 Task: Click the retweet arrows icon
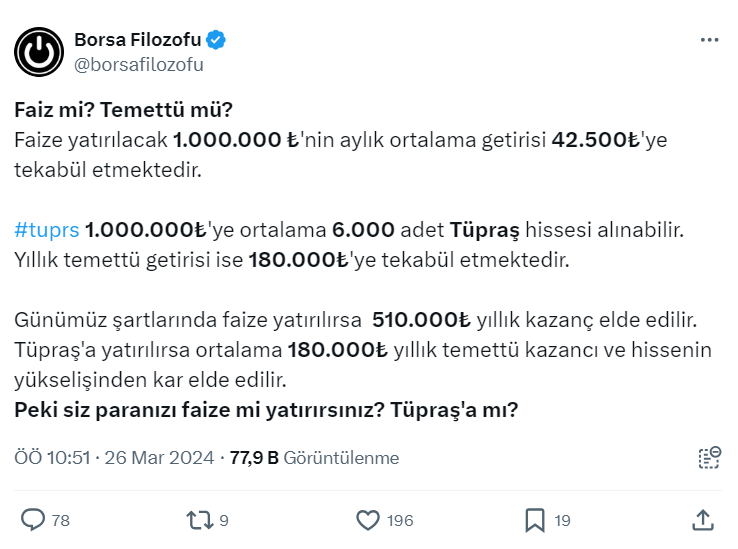click(198, 520)
